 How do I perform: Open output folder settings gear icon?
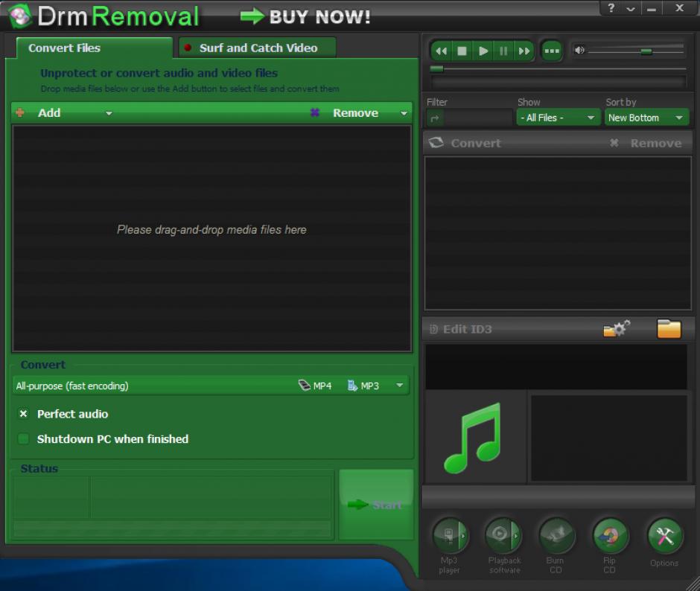click(x=617, y=328)
